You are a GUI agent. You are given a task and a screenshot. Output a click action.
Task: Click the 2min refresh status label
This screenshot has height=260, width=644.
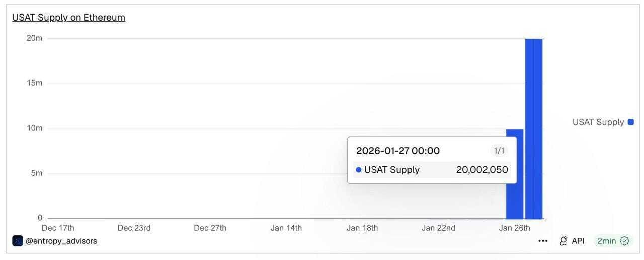click(606, 241)
